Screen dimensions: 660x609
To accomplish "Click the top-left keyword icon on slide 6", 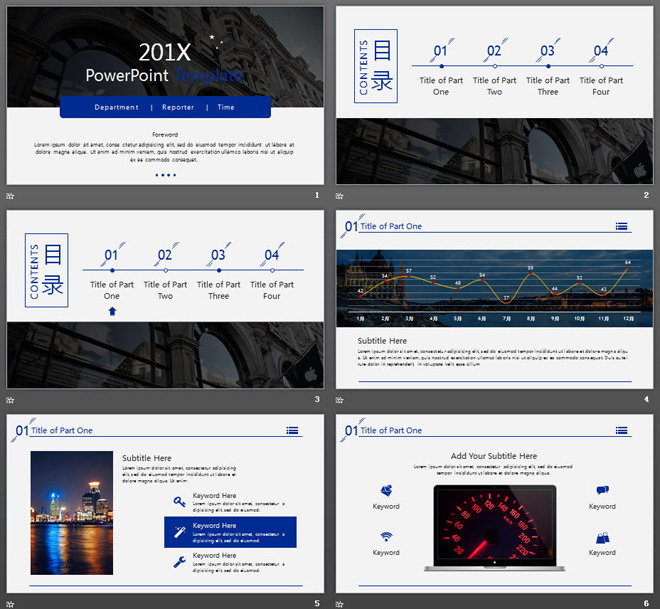I will click(386, 490).
